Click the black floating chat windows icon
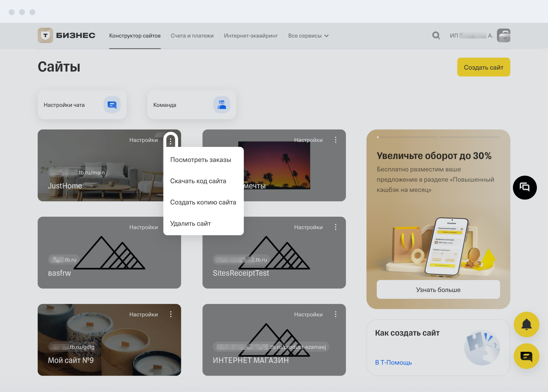The height and width of the screenshot is (392, 548). [525, 188]
